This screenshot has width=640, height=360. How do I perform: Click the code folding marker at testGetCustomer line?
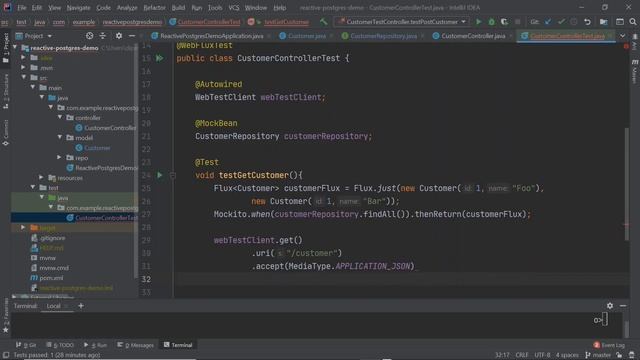[173, 176]
